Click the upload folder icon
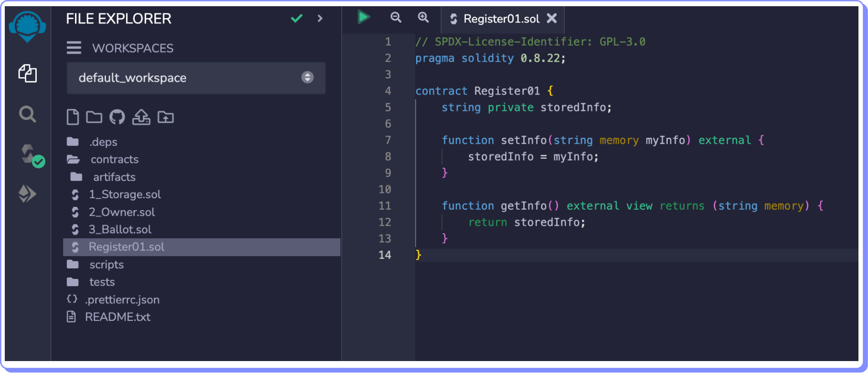Image resolution: width=868 pixels, height=373 pixels. [x=166, y=117]
